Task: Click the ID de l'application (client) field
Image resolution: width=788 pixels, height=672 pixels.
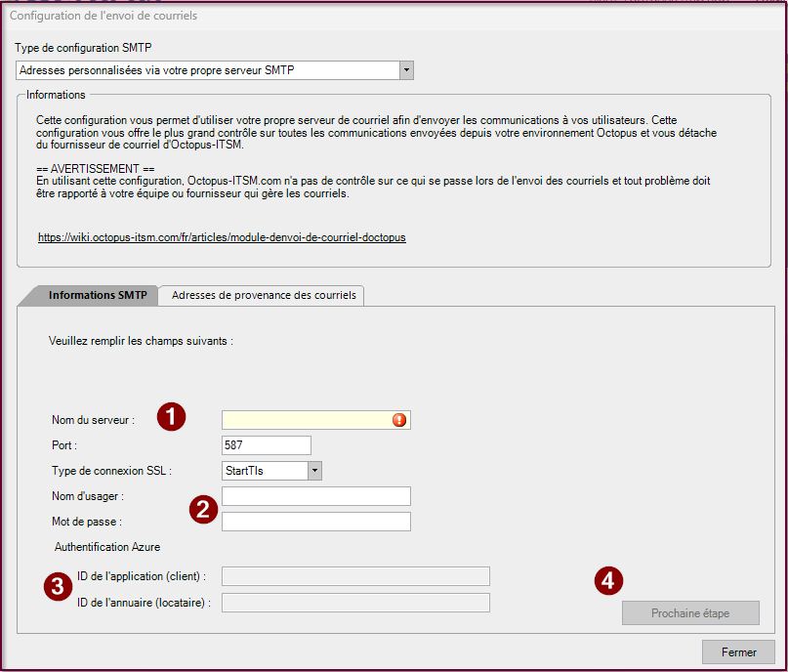Action: [x=355, y=576]
